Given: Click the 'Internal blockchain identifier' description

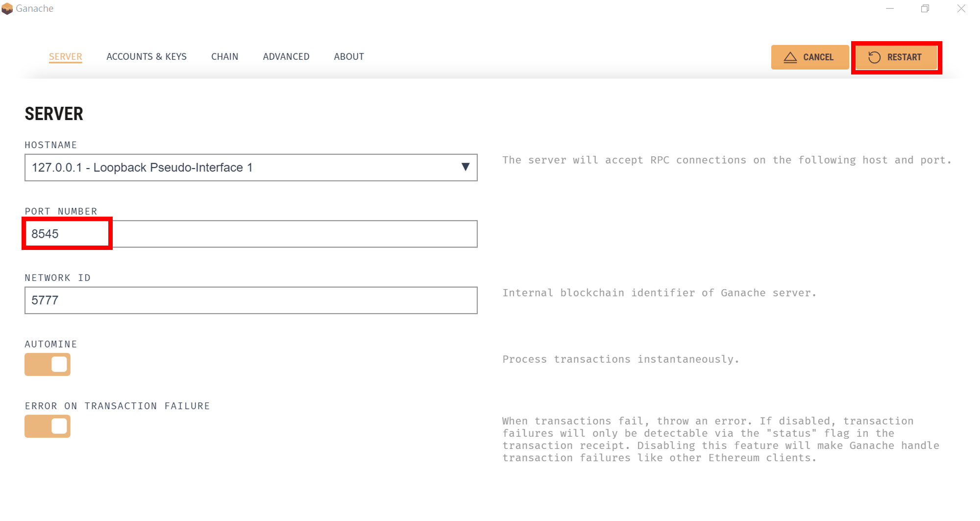Looking at the screenshot, I should click(x=659, y=293).
